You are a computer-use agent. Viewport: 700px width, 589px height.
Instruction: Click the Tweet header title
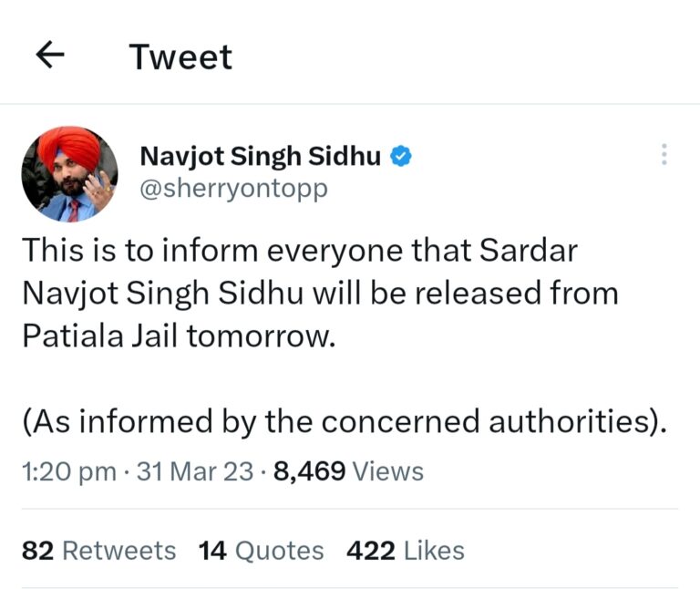coord(180,57)
